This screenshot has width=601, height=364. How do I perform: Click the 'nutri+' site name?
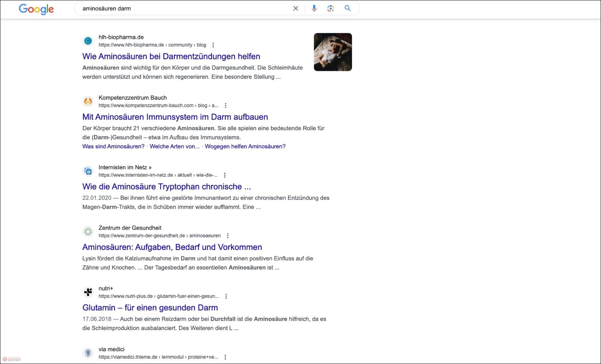click(106, 288)
